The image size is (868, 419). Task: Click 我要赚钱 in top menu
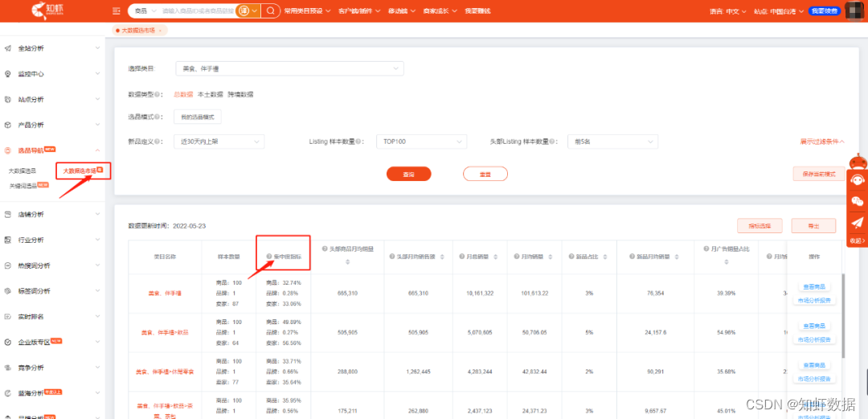pyautogui.click(x=477, y=11)
